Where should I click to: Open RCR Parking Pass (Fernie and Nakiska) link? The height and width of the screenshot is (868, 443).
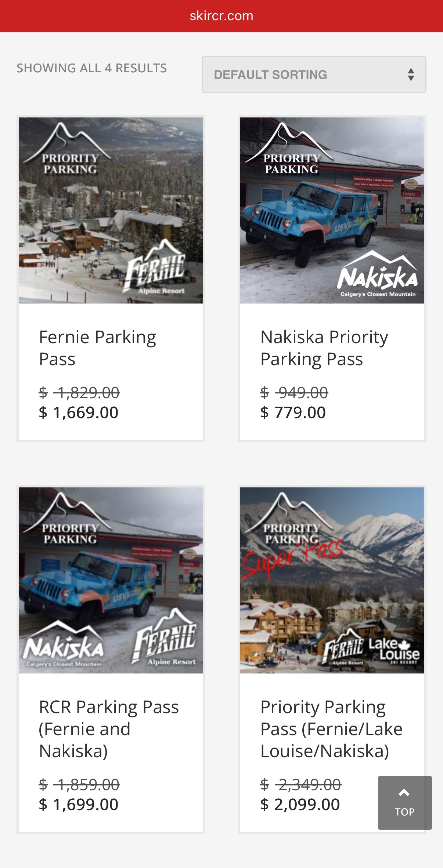pyautogui.click(x=109, y=729)
